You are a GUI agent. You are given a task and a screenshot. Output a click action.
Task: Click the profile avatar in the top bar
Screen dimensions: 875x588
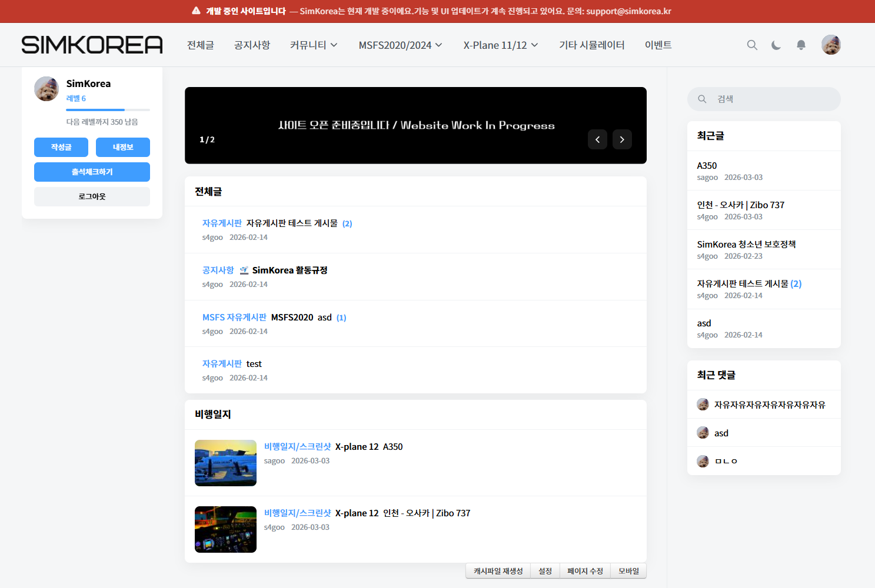831,45
